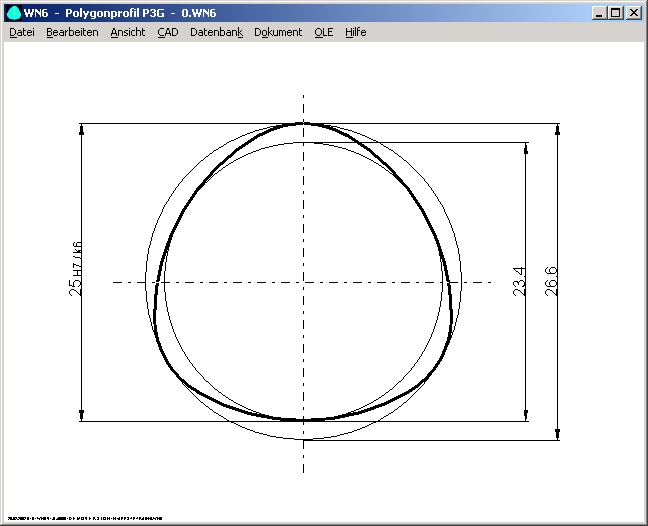
Task: Click the 26.6 dimension text
Action: tap(551, 281)
